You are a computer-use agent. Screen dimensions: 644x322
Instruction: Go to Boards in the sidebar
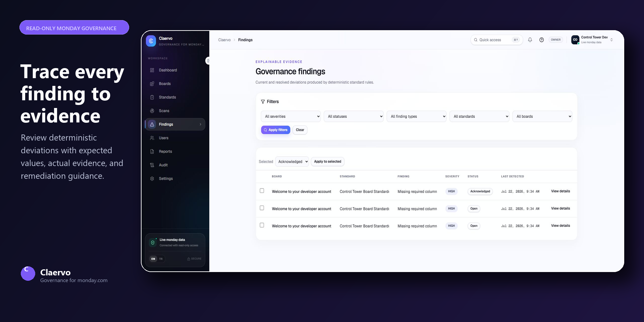(175, 84)
